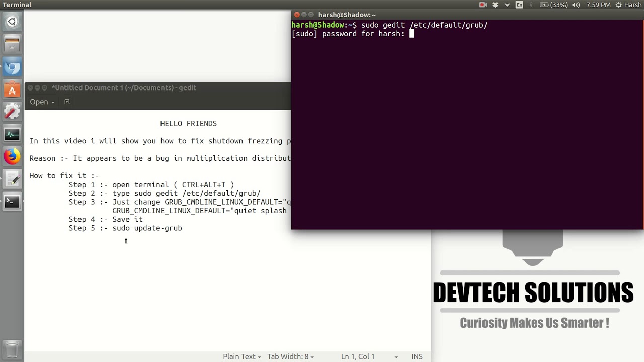The image size is (644, 362).
Task: Open the battery 33% indicator menu
Action: (x=553, y=5)
